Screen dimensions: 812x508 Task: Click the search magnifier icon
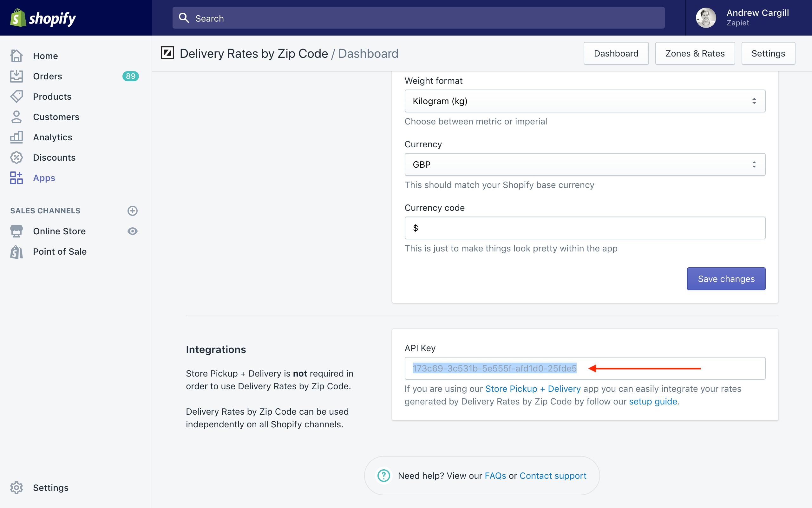coord(184,18)
